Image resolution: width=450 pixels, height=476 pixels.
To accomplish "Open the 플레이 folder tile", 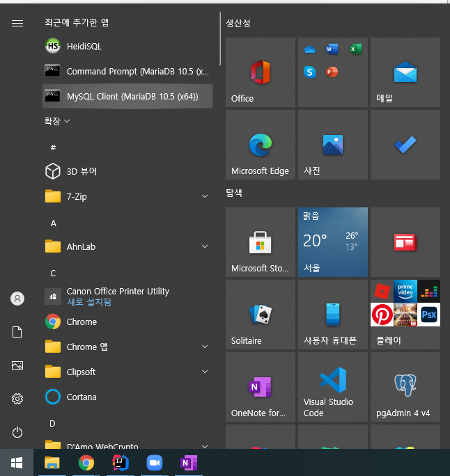I will (405, 315).
